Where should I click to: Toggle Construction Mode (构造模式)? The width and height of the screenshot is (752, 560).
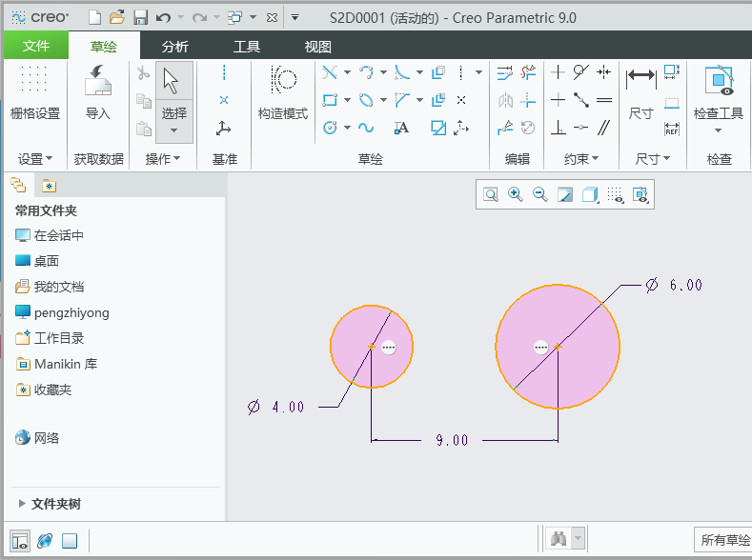[x=283, y=92]
